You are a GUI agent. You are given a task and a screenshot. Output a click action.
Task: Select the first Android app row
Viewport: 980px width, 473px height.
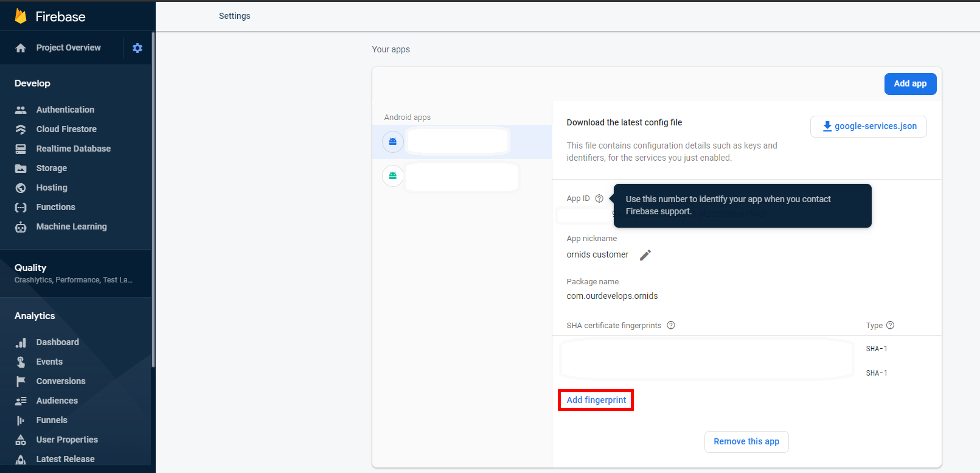click(462, 141)
